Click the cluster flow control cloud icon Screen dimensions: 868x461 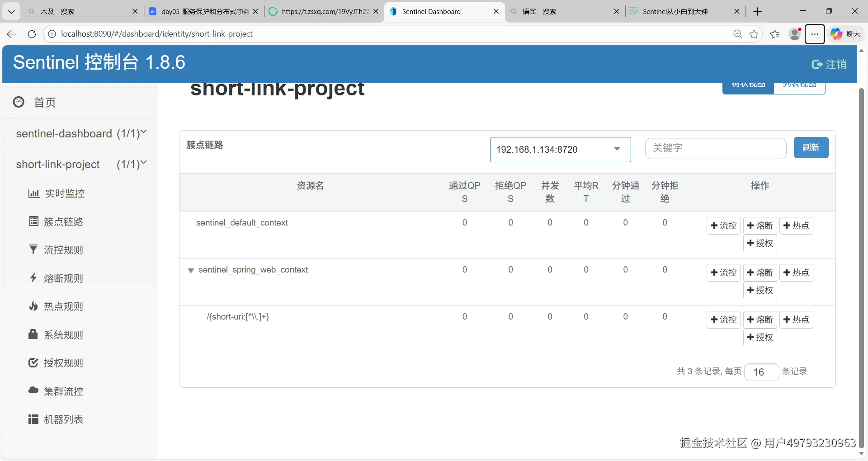pyautogui.click(x=33, y=390)
